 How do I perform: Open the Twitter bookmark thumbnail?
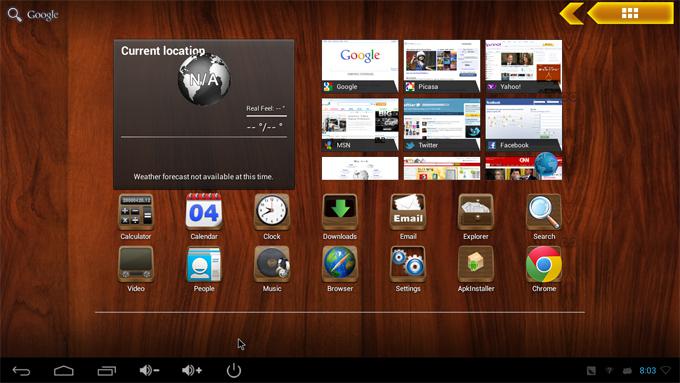tap(442, 124)
